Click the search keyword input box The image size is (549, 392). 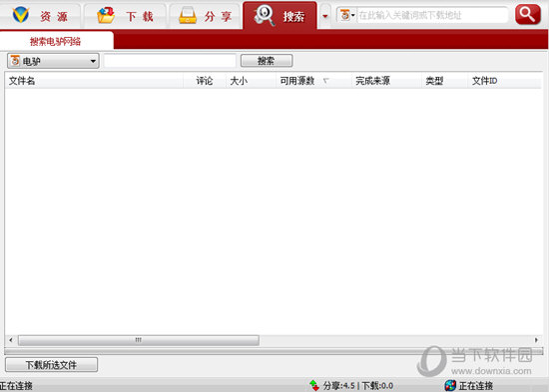pyautogui.click(x=170, y=61)
